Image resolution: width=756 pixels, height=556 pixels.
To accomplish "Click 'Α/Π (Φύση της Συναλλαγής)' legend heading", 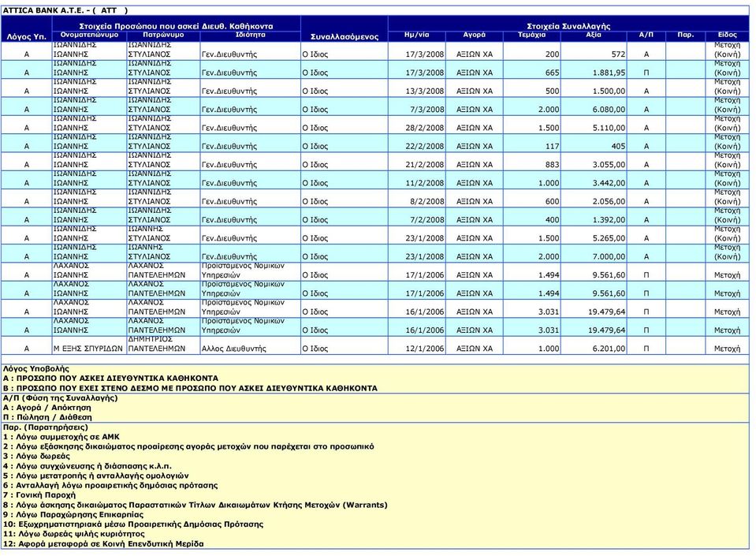I will (x=60, y=397).
